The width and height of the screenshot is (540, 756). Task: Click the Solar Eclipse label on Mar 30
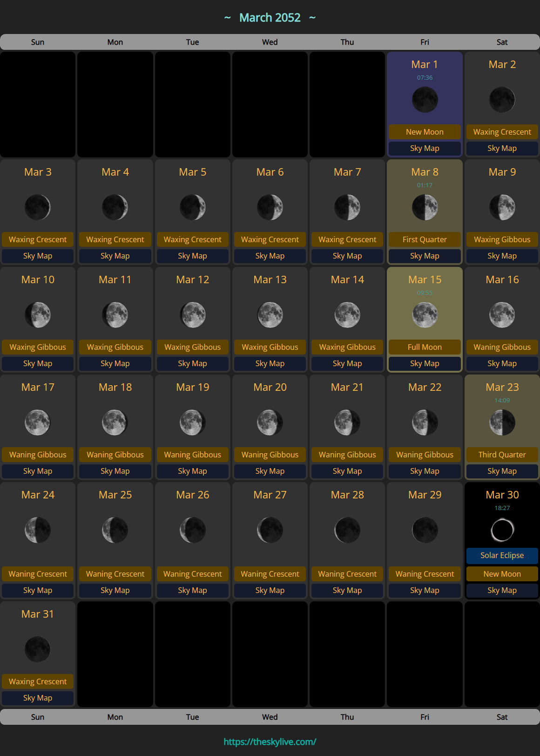pyautogui.click(x=502, y=555)
